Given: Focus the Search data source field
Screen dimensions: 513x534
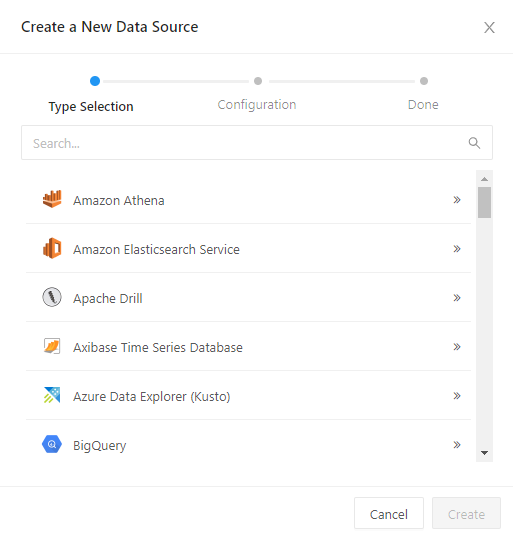Looking at the screenshot, I should [x=257, y=143].
